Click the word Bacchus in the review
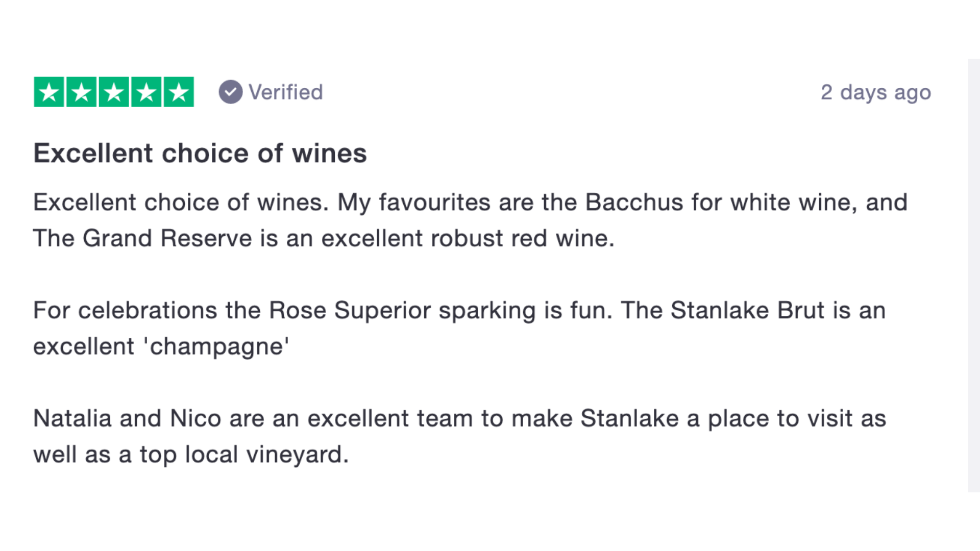 click(x=634, y=202)
